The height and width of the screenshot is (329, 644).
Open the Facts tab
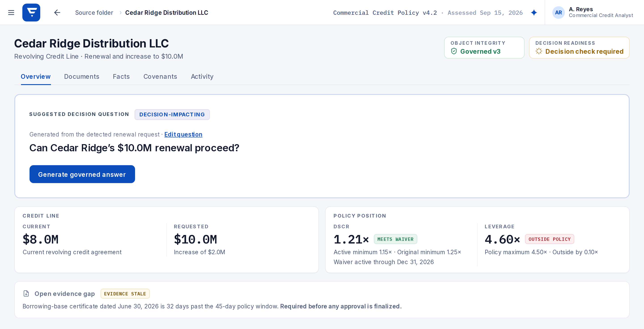(x=121, y=77)
